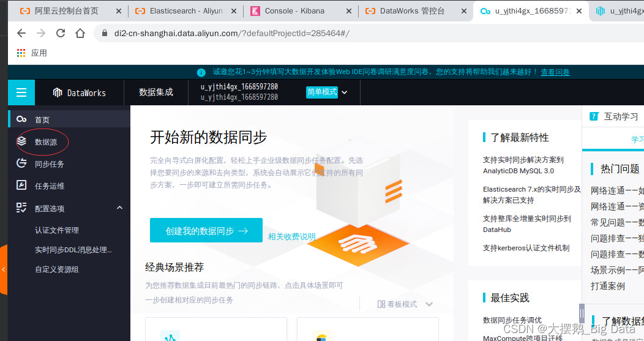Open the 查看问卷 survey link
Screen dimensions: 644x341
tap(555, 72)
